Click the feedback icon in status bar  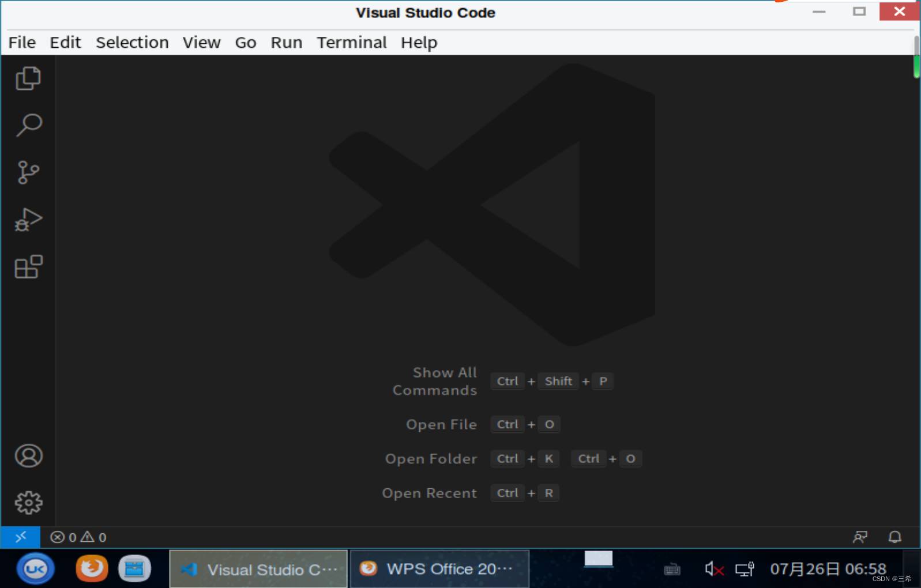pyautogui.click(x=860, y=537)
